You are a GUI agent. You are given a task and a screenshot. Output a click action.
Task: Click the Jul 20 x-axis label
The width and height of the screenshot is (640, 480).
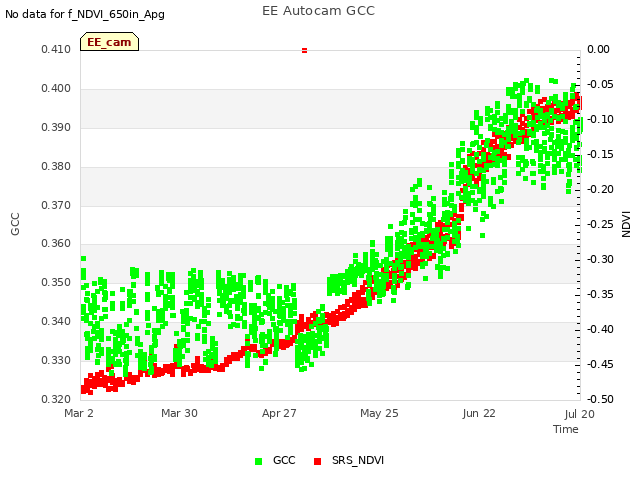click(x=580, y=414)
